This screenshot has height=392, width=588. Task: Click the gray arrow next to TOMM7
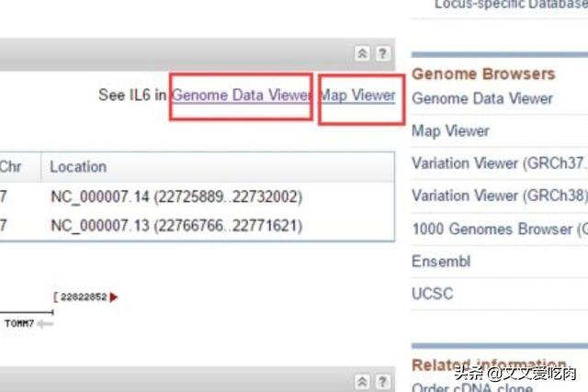45,324
